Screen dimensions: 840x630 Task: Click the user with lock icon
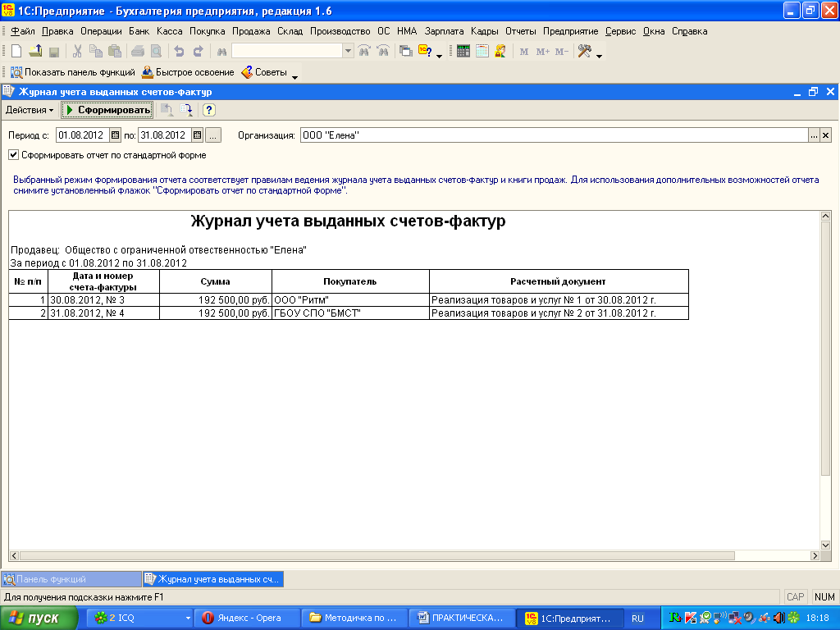500,52
